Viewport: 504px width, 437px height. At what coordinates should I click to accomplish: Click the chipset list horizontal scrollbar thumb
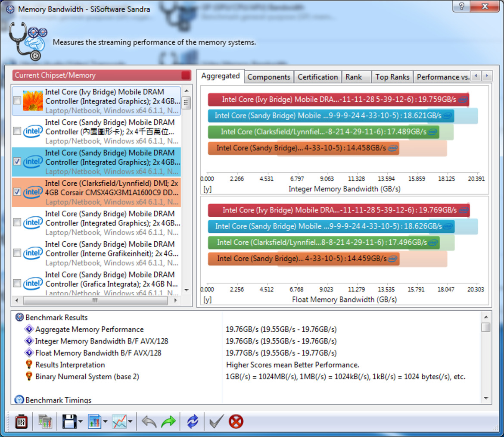click(95, 300)
